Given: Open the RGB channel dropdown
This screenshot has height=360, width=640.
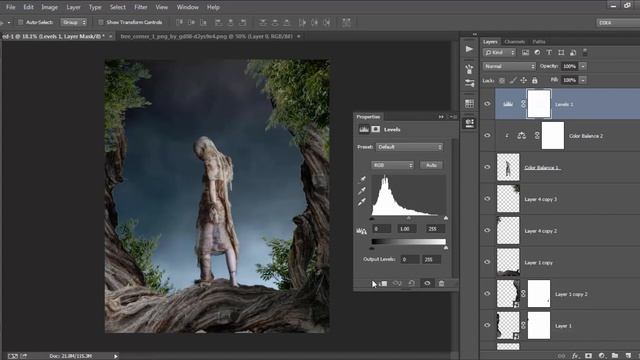Looking at the screenshot, I should tap(392, 165).
